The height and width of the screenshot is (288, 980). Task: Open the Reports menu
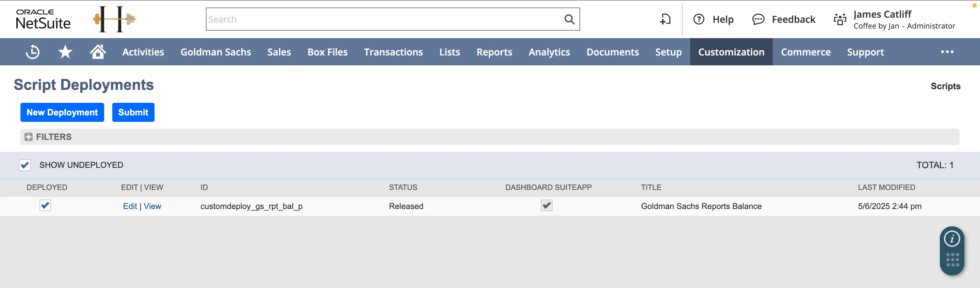click(x=494, y=52)
